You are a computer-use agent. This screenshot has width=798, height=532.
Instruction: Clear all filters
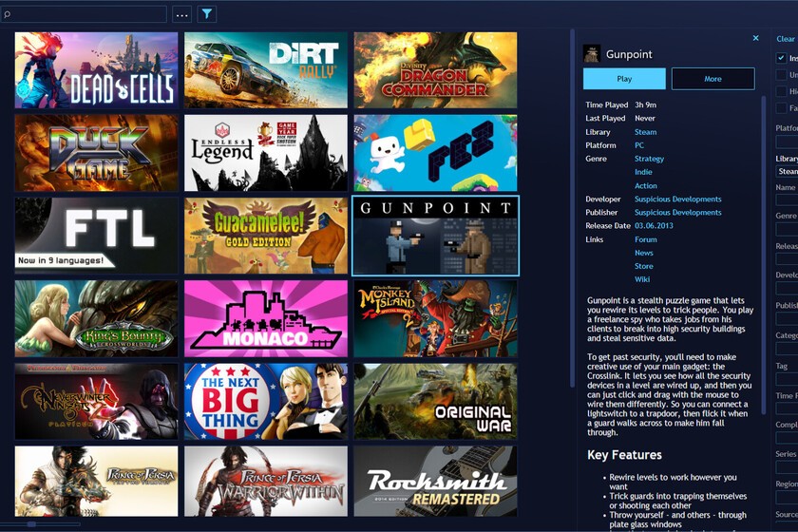[x=786, y=39]
